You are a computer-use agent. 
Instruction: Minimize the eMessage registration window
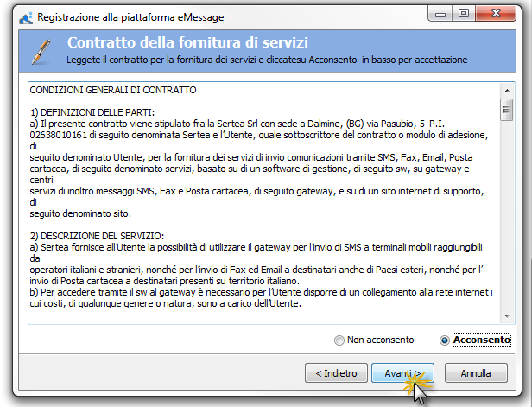coord(440,14)
